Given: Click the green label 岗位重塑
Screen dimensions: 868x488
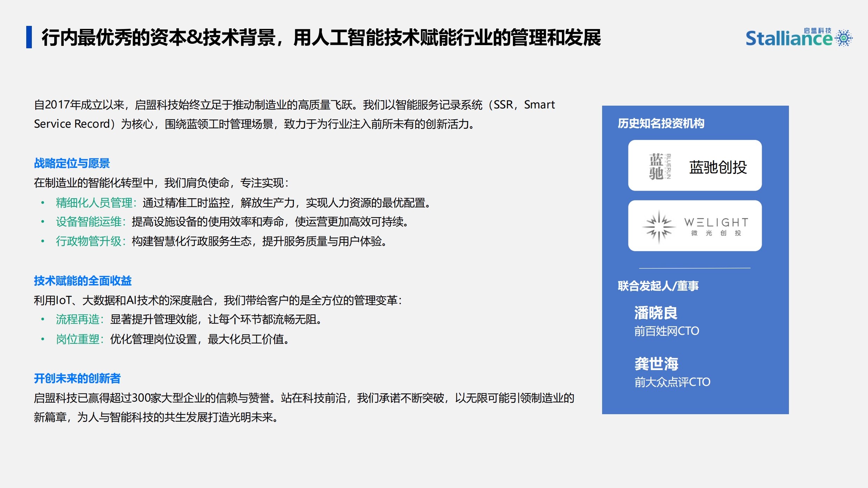Looking at the screenshot, I should (78, 339).
